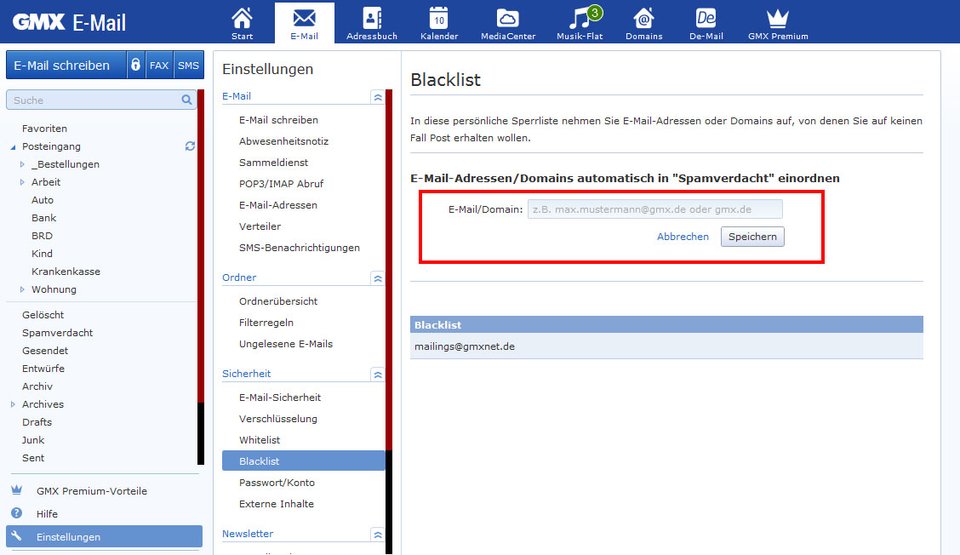The width and height of the screenshot is (960, 555).
Task: Expand the Wohnung subfolder
Action: [x=22, y=289]
